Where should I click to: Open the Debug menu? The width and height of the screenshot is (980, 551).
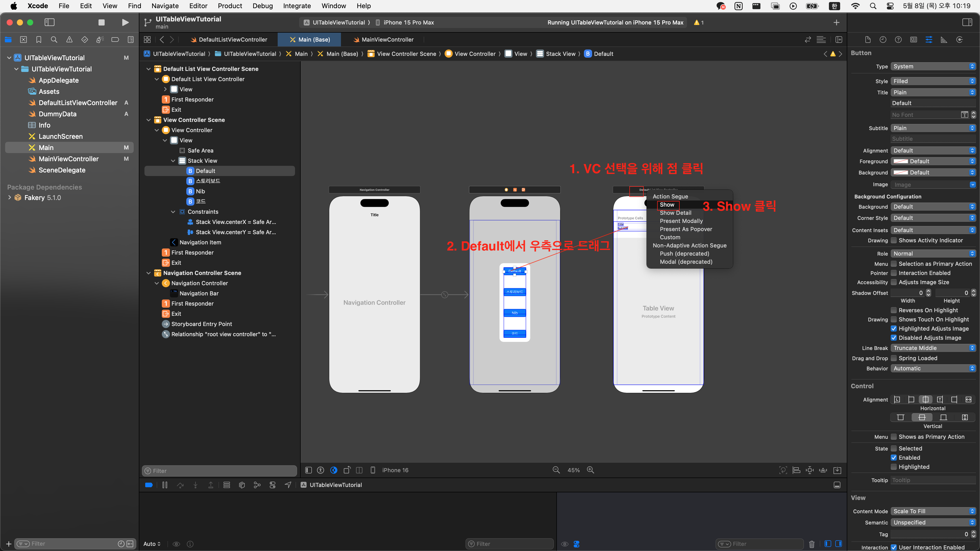pos(263,6)
